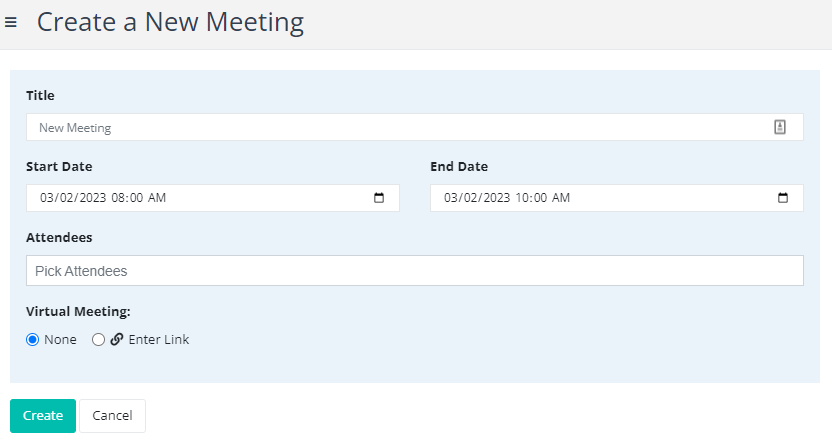The image size is (832, 442).
Task: Open the hamburger navigation menu
Action: [11, 22]
